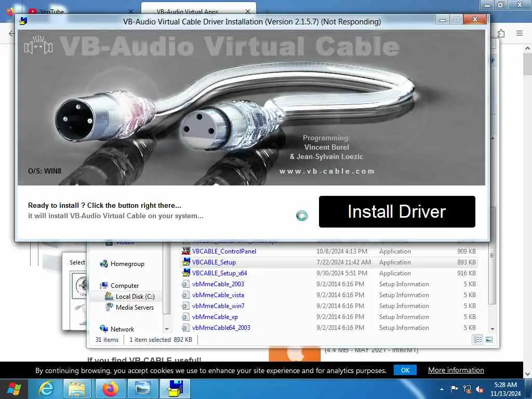
Task: Click the Homegroup icon in navigation pane
Action: 104,263
